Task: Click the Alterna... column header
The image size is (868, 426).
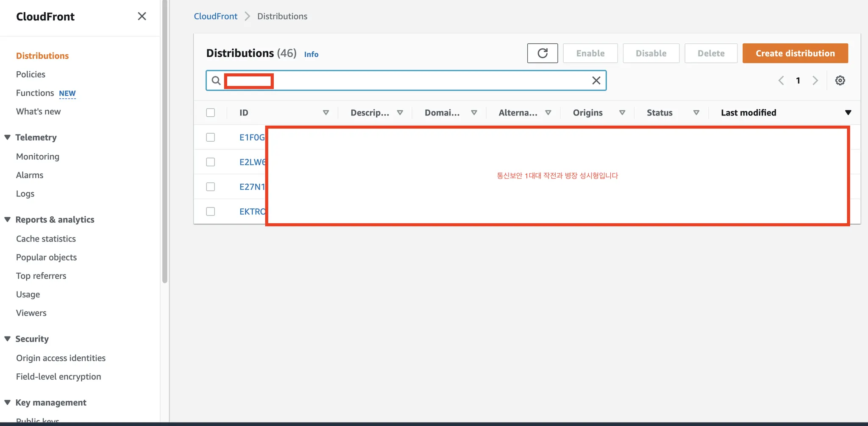Action: click(x=518, y=112)
